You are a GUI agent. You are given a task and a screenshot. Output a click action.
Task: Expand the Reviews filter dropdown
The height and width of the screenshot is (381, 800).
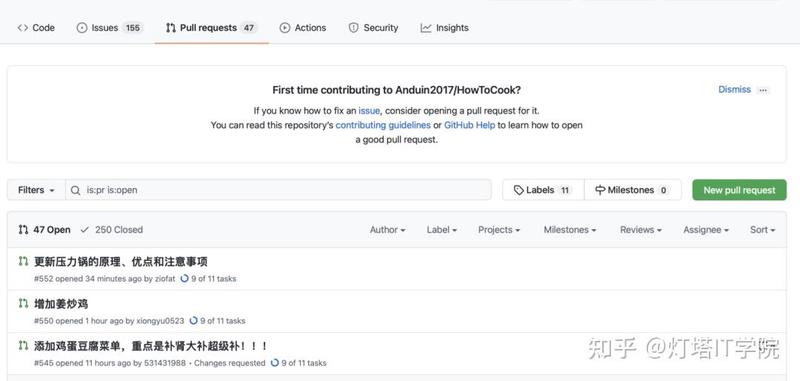(x=640, y=230)
